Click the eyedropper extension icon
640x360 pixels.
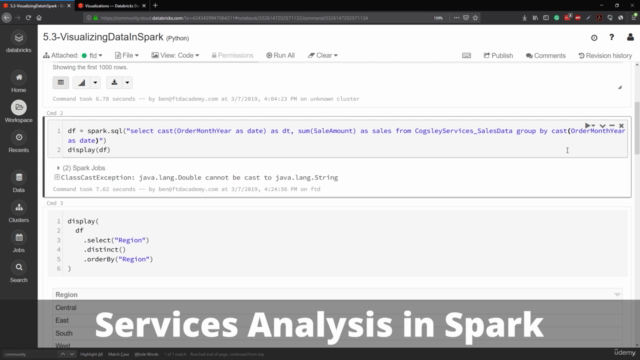[x=589, y=18]
